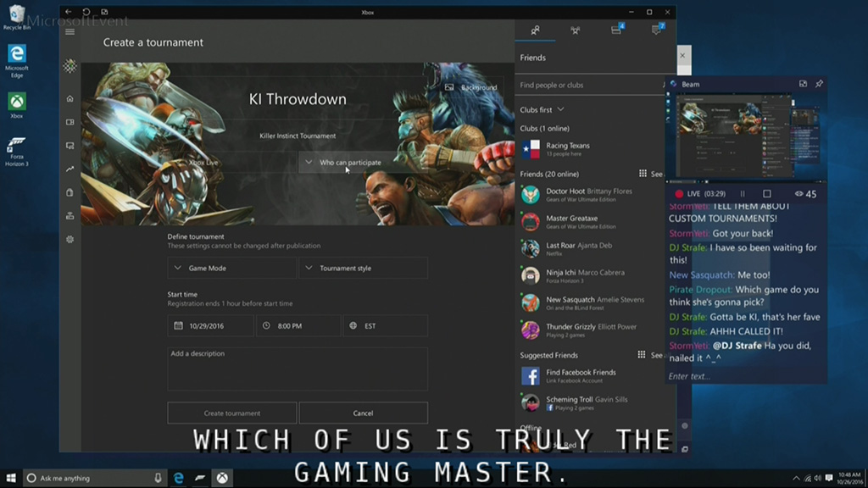The image size is (868, 488).
Task: Click the Find people or clubs search box
Action: click(x=590, y=86)
